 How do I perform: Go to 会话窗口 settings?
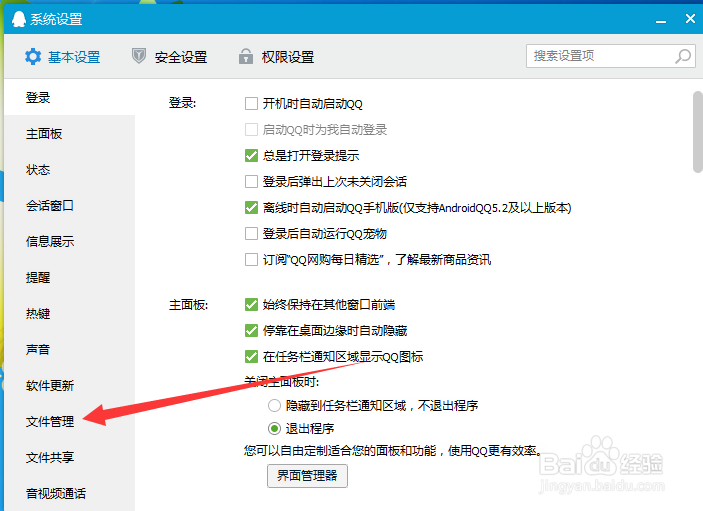[x=69, y=205]
